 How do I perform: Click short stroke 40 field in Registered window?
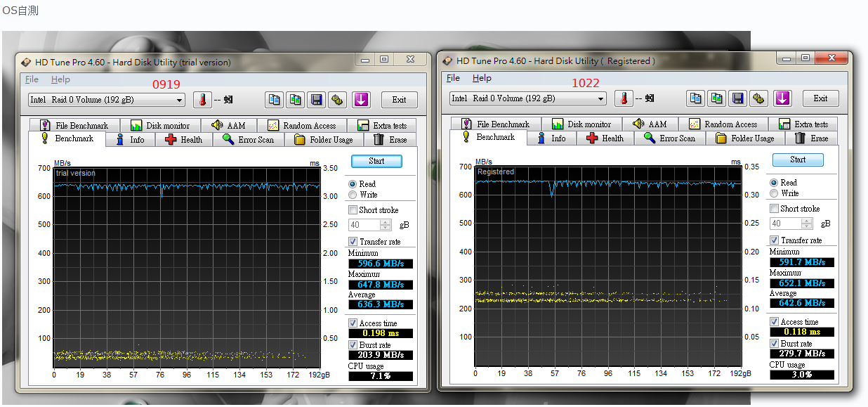786,224
